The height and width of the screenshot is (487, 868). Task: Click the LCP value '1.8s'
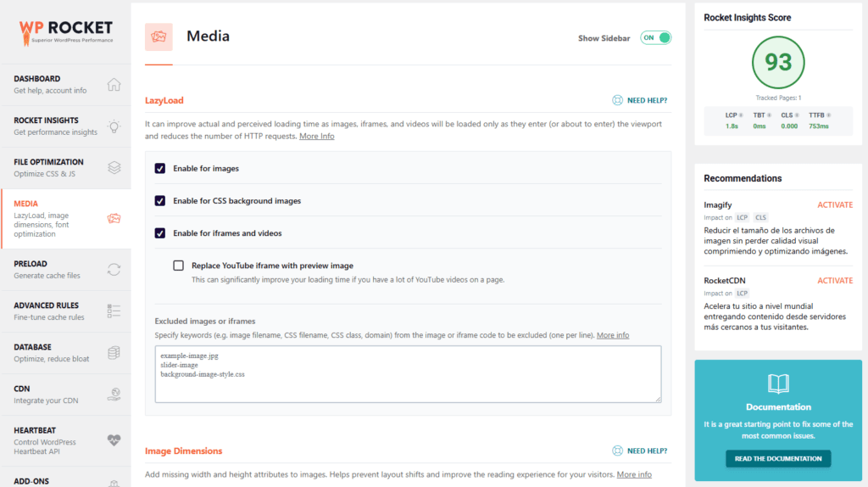[732, 126]
